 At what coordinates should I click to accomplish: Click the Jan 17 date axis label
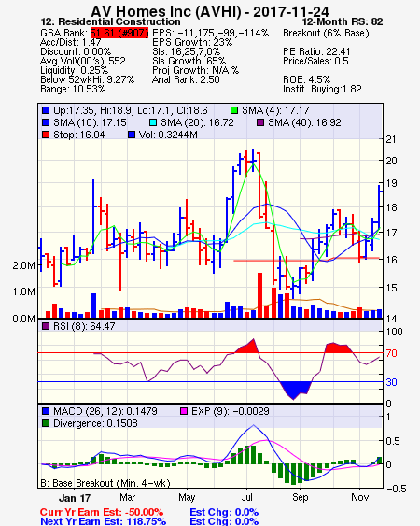point(75,498)
